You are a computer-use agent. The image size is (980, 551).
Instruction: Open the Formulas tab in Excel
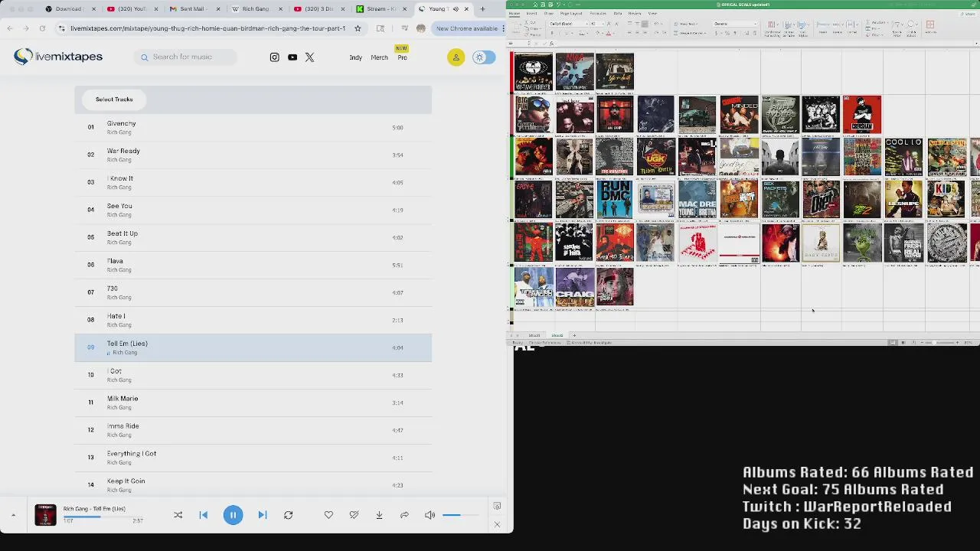598,13
